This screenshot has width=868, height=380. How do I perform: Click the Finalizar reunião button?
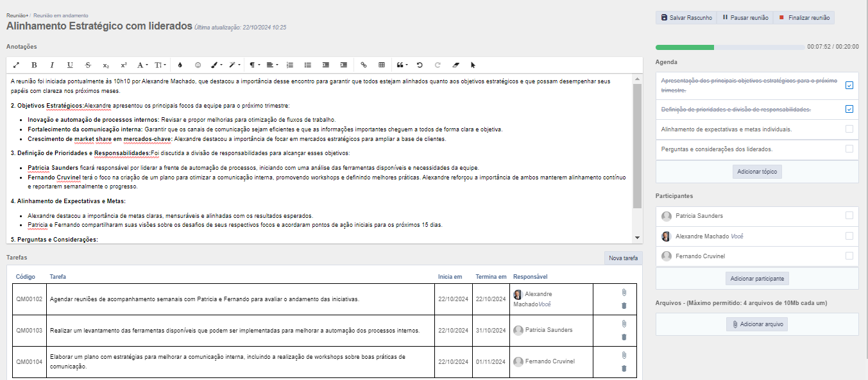tap(804, 18)
